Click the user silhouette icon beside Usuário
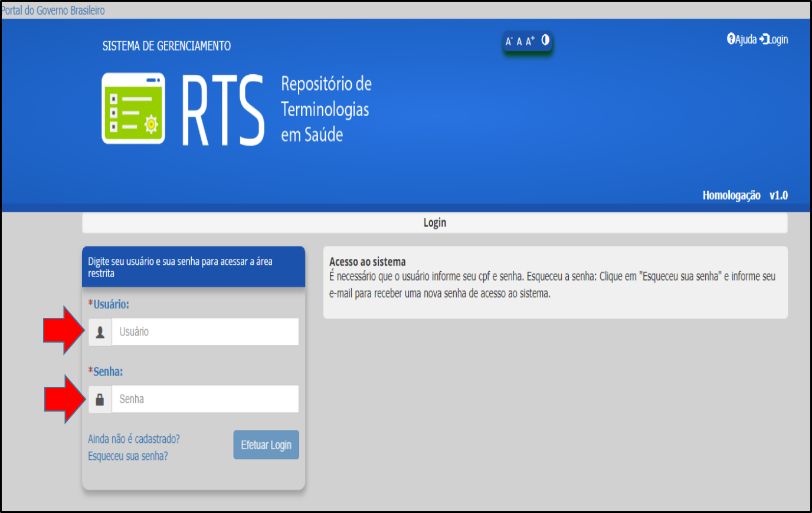This screenshot has height=513, width=812. click(100, 332)
